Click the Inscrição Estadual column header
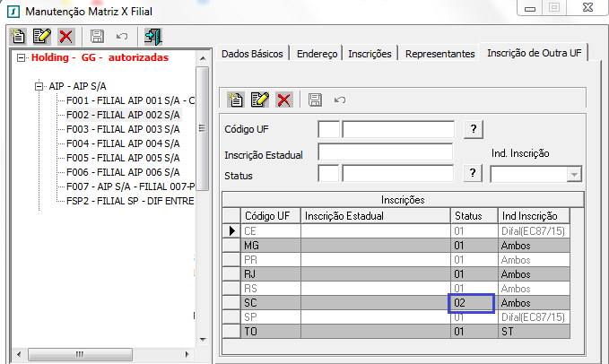 pyautogui.click(x=376, y=216)
